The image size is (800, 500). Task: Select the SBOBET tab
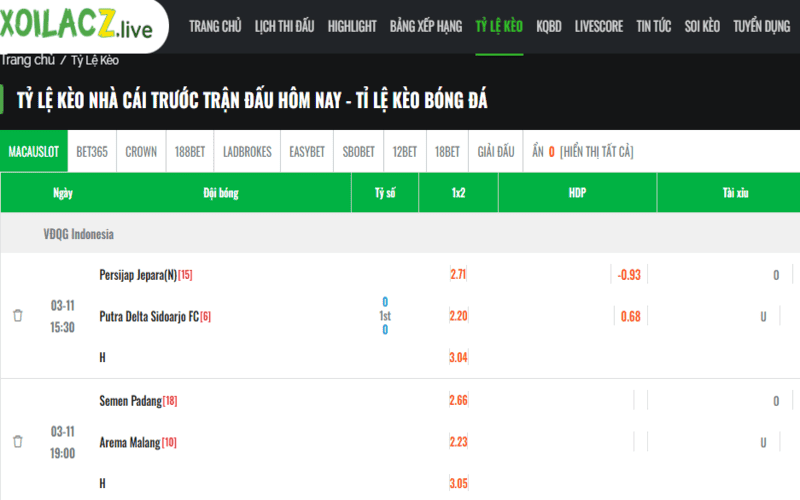(359, 152)
